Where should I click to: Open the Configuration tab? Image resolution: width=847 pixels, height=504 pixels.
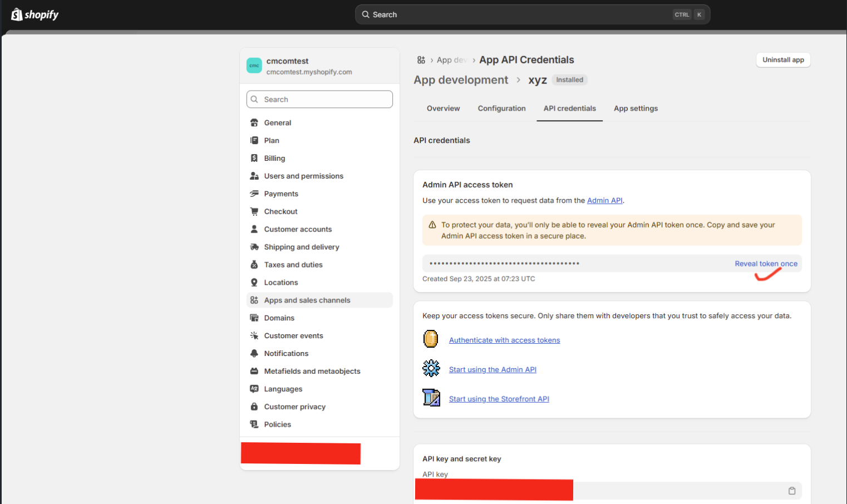coord(501,108)
